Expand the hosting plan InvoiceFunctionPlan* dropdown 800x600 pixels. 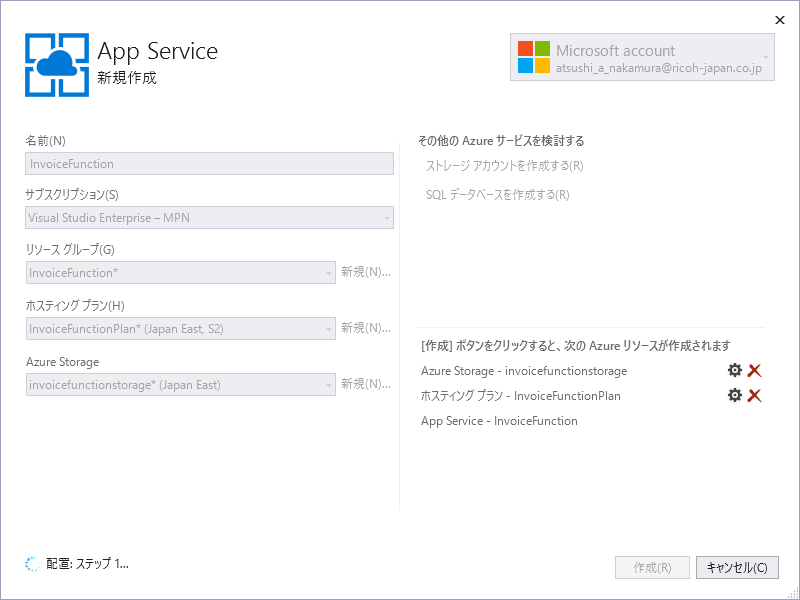coord(329,329)
